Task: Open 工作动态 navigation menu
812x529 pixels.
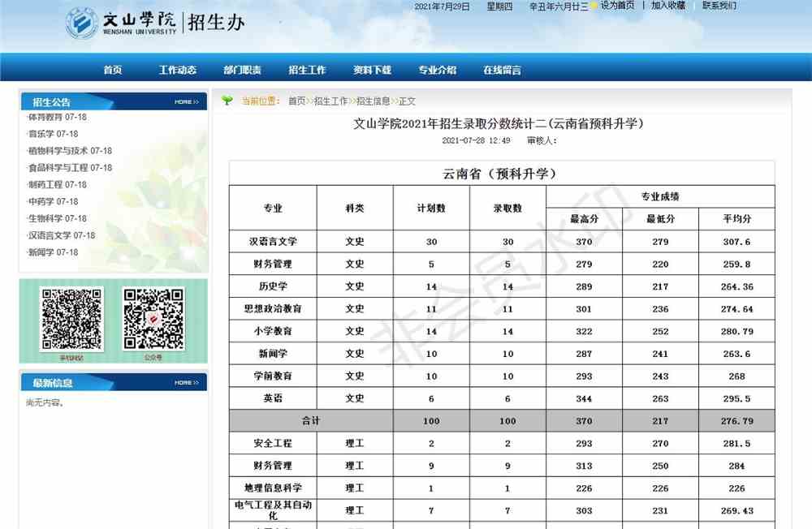Action: 177,70
